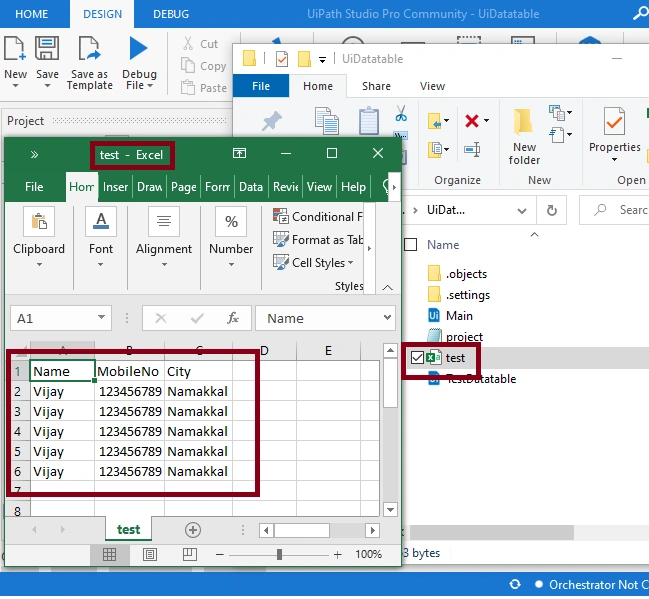
Task: Click Insert Function fx icon
Action: point(233,318)
